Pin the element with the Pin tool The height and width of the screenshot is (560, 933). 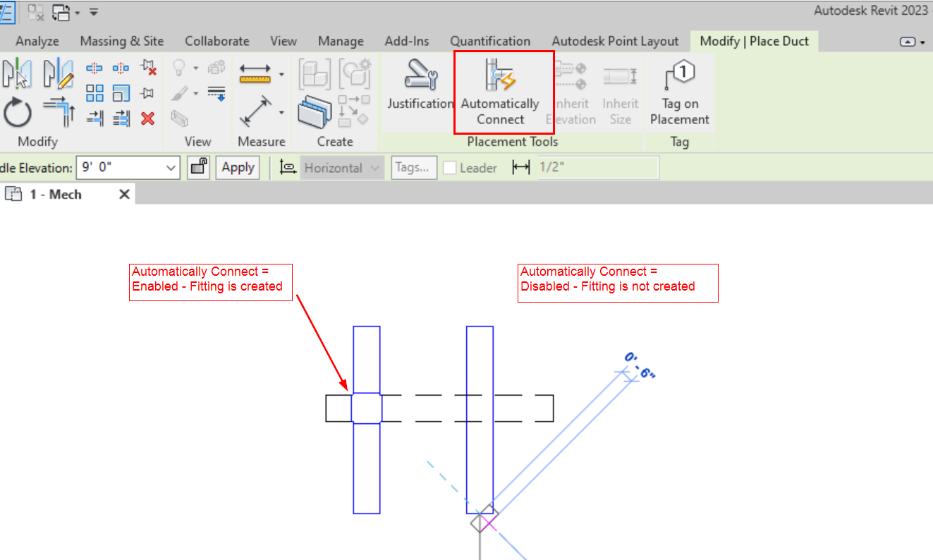pos(147,93)
